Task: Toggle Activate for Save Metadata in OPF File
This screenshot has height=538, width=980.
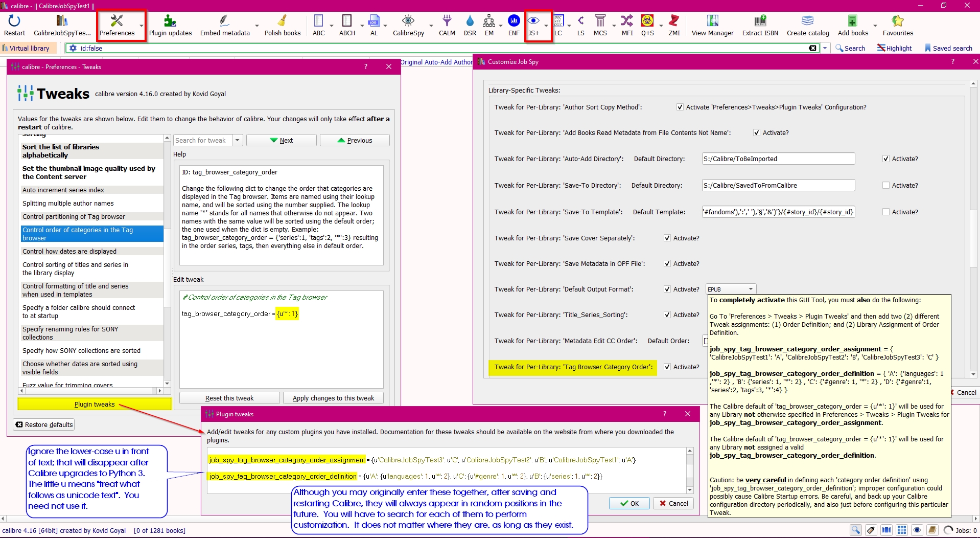Action: [x=667, y=264]
